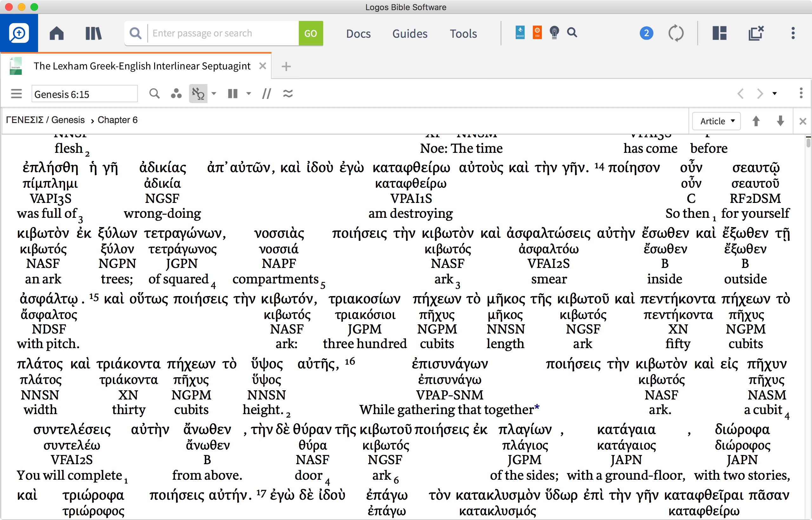Screen dimensions: 812x520
Task: Go back in panel history
Action: pos(740,94)
